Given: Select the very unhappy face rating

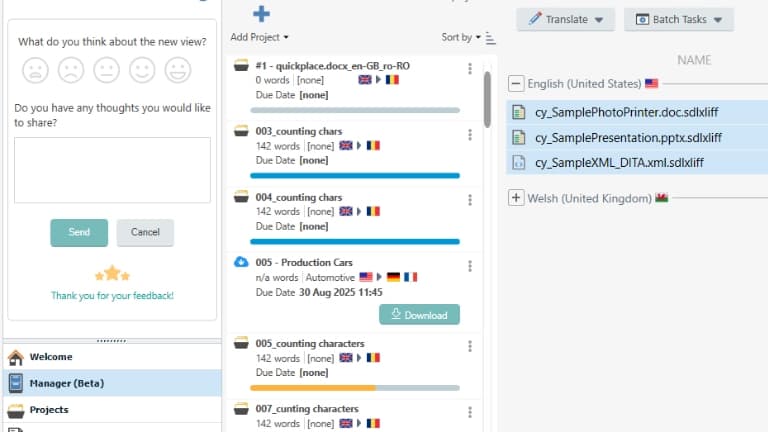Looking at the screenshot, I should 35,70.
